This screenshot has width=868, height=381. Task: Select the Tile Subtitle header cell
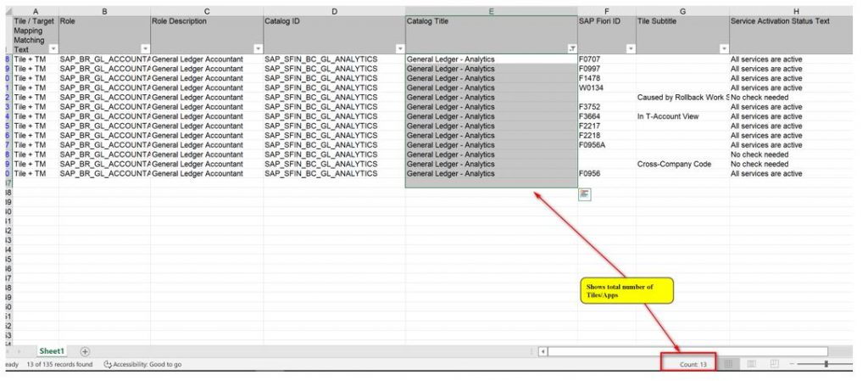tap(682, 35)
